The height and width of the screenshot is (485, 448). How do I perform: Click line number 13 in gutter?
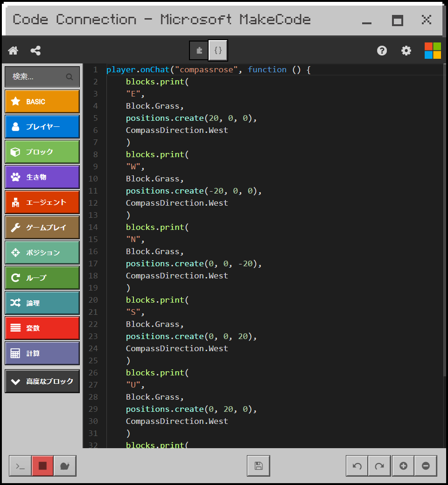(93, 215)
